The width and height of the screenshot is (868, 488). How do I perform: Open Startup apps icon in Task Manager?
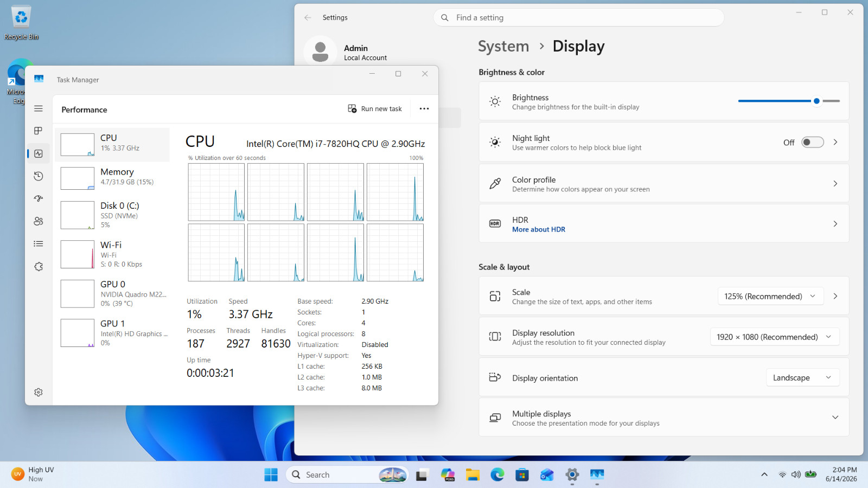pos(39,198)
